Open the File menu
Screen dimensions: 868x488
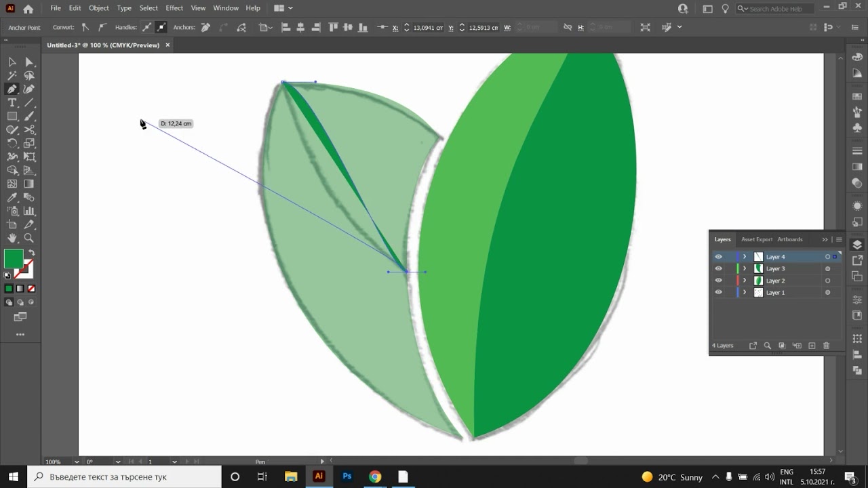click(x=56, y=8)
